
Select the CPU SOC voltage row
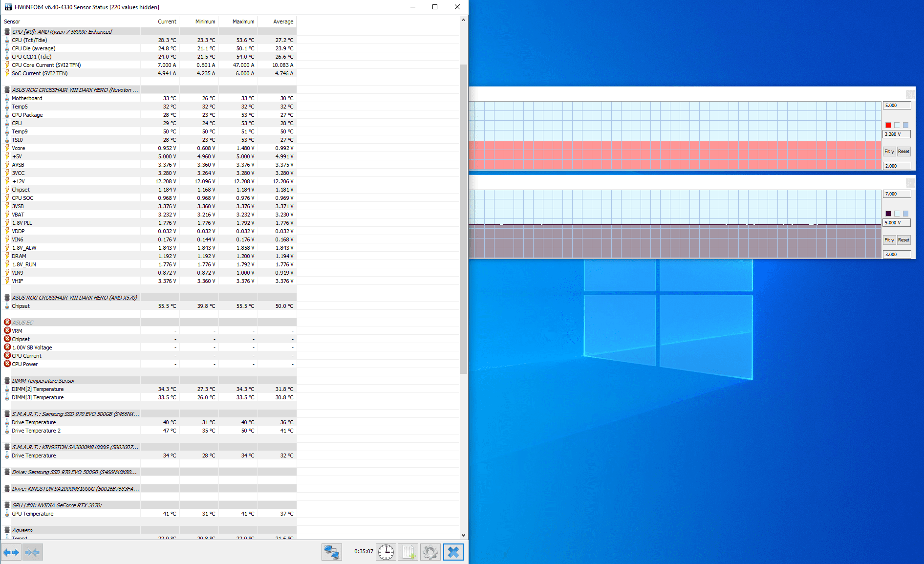tap(150, 198)
